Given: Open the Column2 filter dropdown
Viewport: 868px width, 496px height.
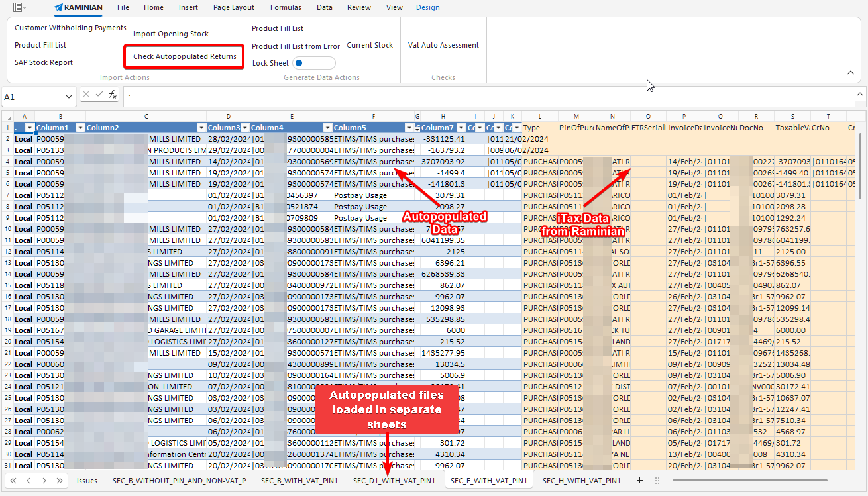Looking at the screenshot, I should click(202, 127).
